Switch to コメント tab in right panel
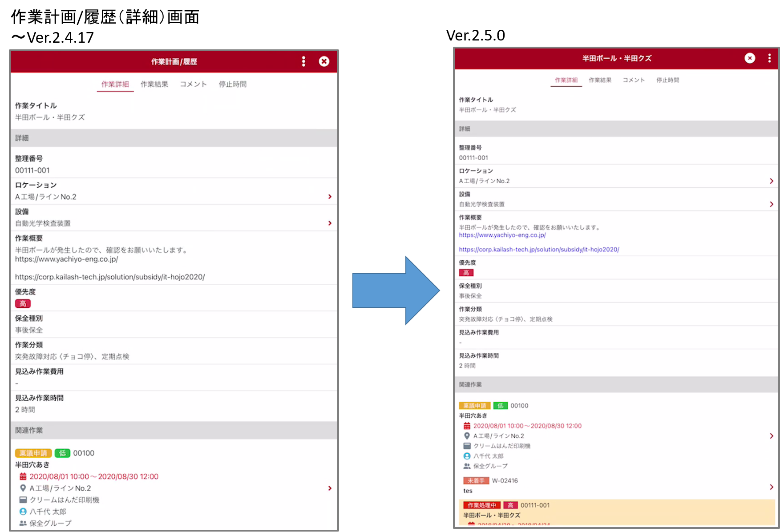Viewport: 780px width, 532px height. (634, 80)
